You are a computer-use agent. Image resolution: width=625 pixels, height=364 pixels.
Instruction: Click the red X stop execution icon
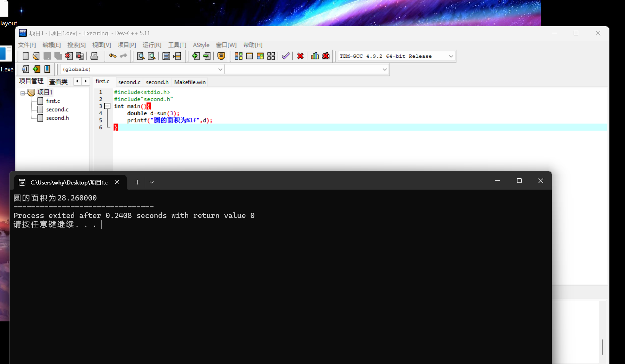coord(300,56)
